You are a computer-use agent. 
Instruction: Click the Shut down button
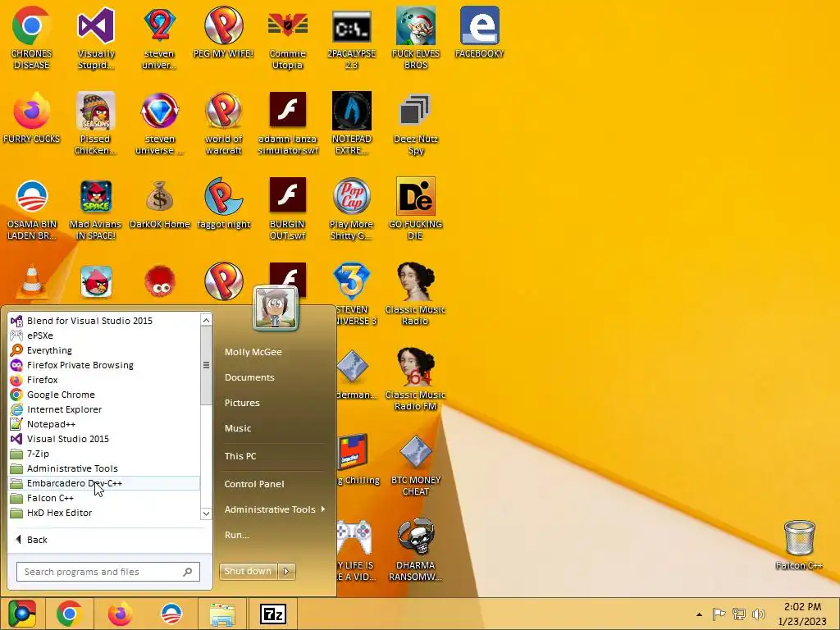pyautogui.click(x=249, y=571)
